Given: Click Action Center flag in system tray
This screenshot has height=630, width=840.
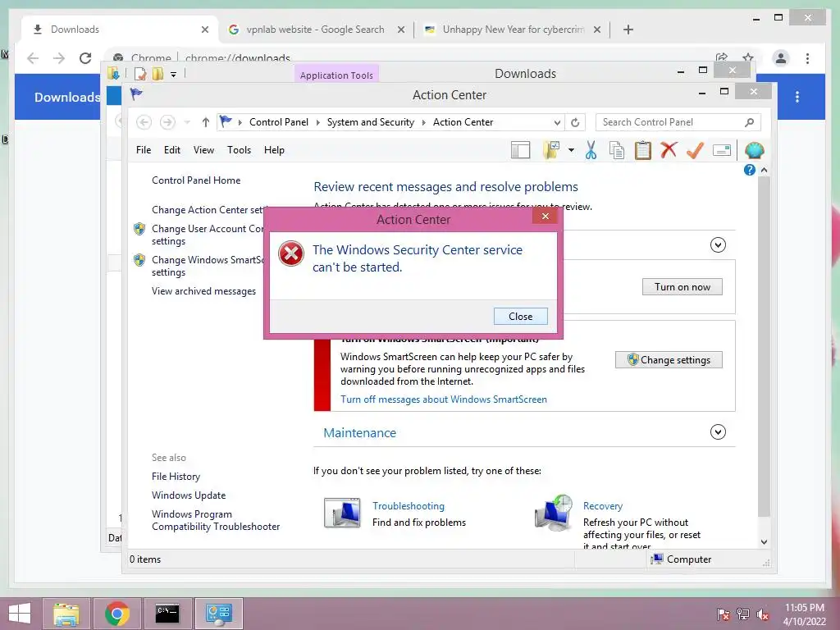Looking at the screenshot, I should coord(724,614).
